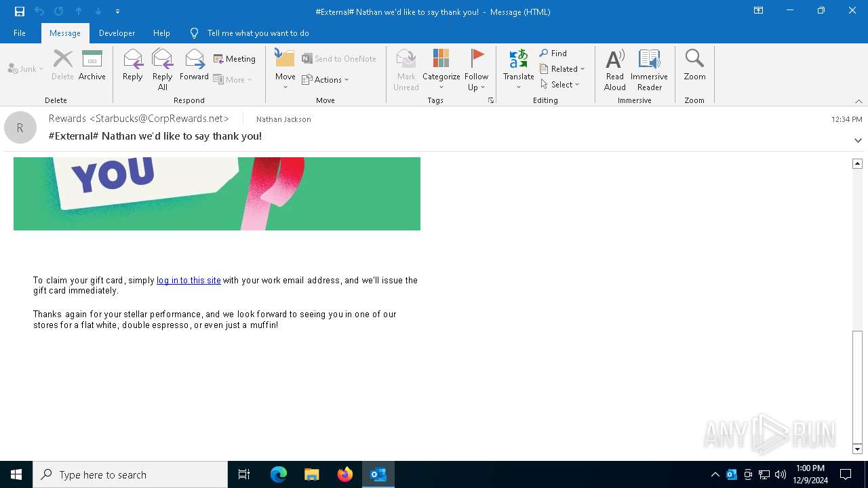The height and width of the screenshot is (488, 868).
Task: Open the Windows Start menu
Action: pyautogui.click(x=16, y=474)
